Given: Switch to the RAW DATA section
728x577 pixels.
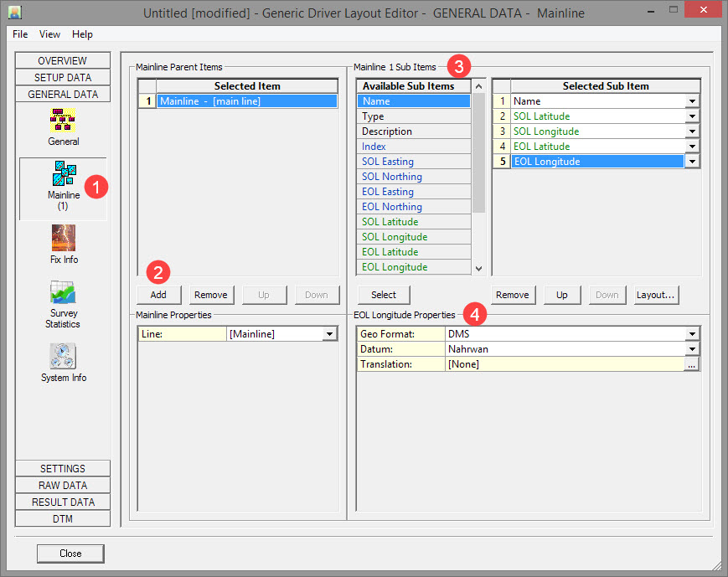Looking at the screenshot, I should [63, 486].
